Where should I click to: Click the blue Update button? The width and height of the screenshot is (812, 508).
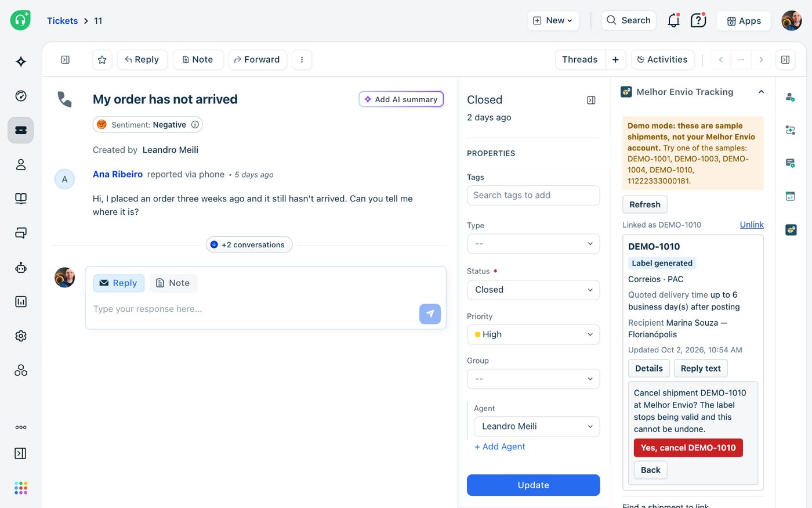point(533,485)
